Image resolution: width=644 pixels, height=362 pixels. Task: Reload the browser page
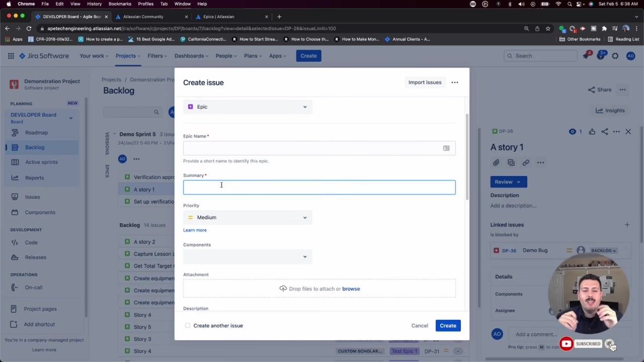pos(29,28)
